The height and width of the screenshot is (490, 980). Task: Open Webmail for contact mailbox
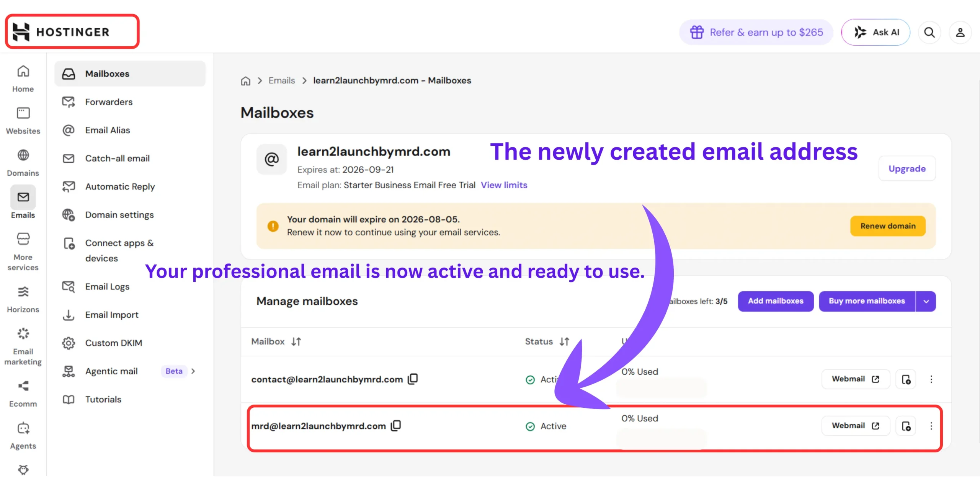(x=856, y=379)
